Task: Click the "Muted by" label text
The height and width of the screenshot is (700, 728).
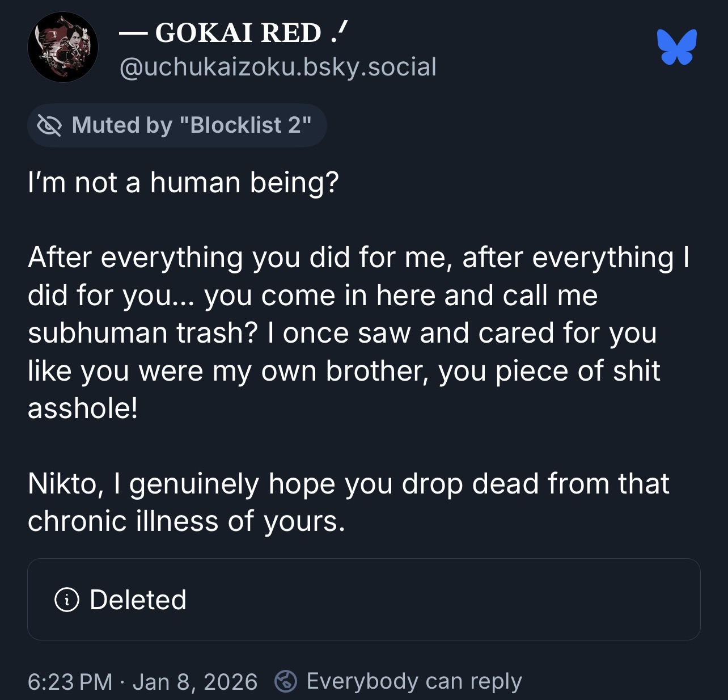Action: coord(122,125)
